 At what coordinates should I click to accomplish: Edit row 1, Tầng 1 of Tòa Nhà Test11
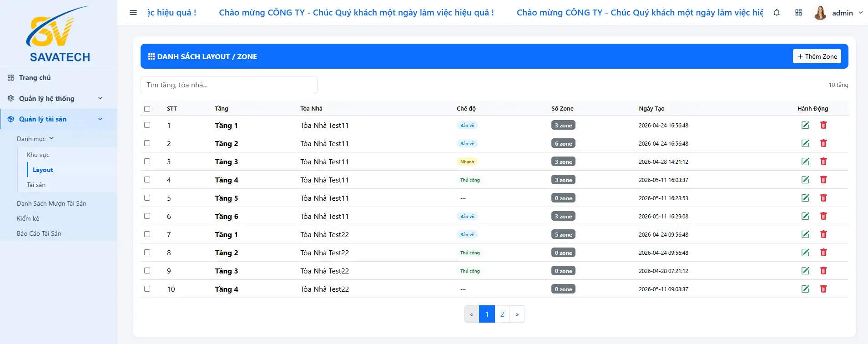[805, 125]
